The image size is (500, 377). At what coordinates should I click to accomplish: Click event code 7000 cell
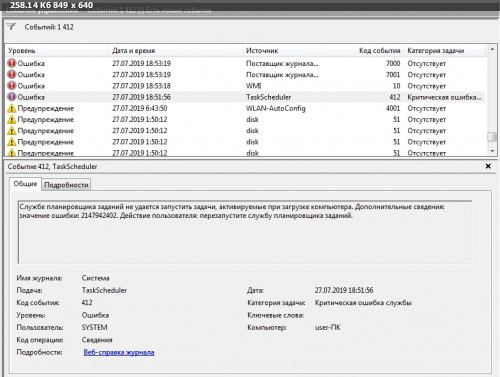tap(393, 63)
